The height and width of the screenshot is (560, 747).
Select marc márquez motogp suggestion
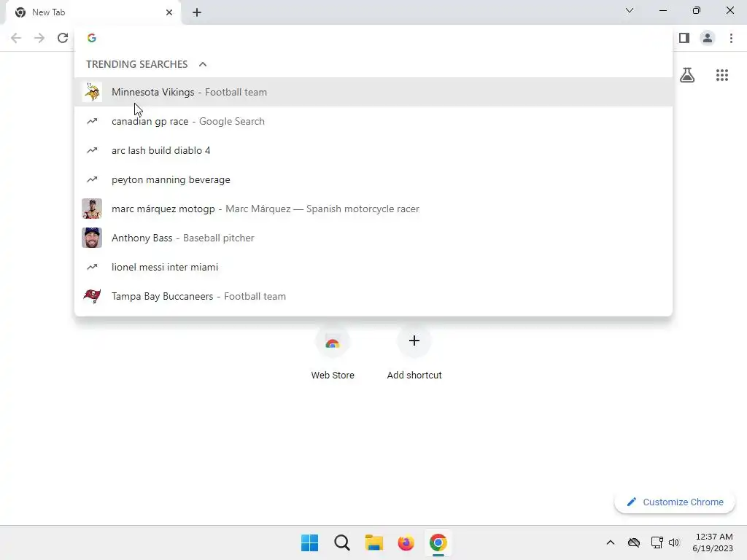click(373, 209)
